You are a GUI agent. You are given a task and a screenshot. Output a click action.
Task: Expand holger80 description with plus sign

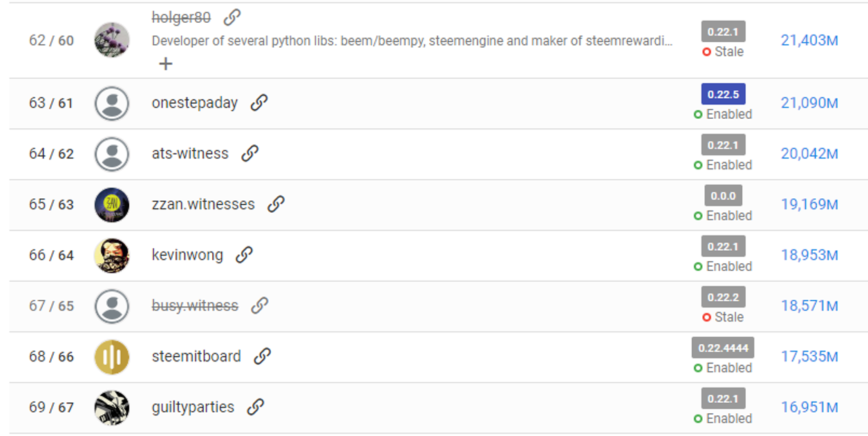point(165,64)
